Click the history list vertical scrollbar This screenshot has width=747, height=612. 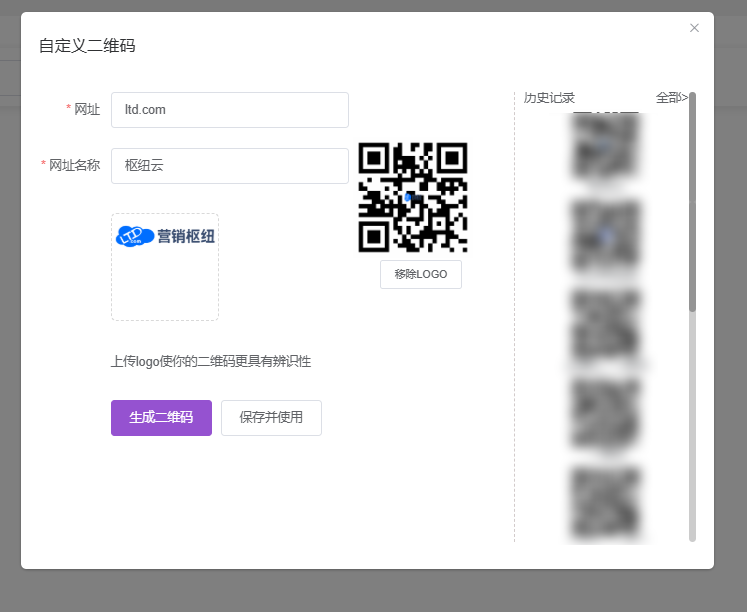693,202
